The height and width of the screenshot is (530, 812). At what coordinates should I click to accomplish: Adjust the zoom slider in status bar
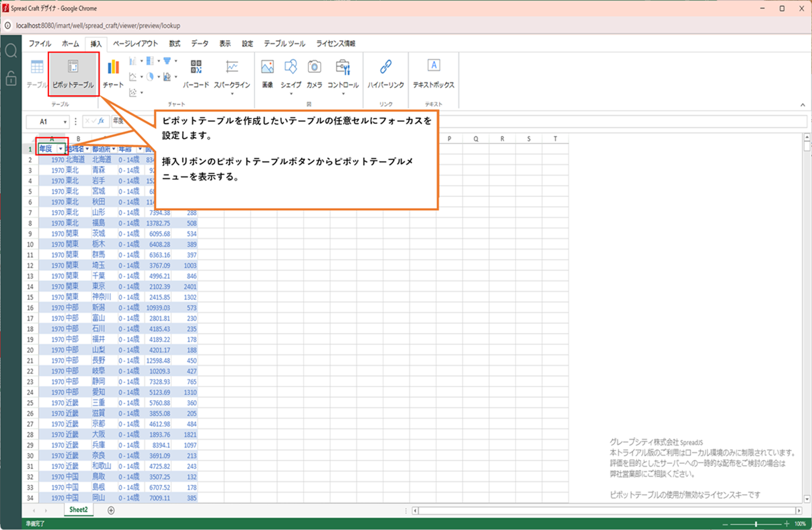(756, 524)
